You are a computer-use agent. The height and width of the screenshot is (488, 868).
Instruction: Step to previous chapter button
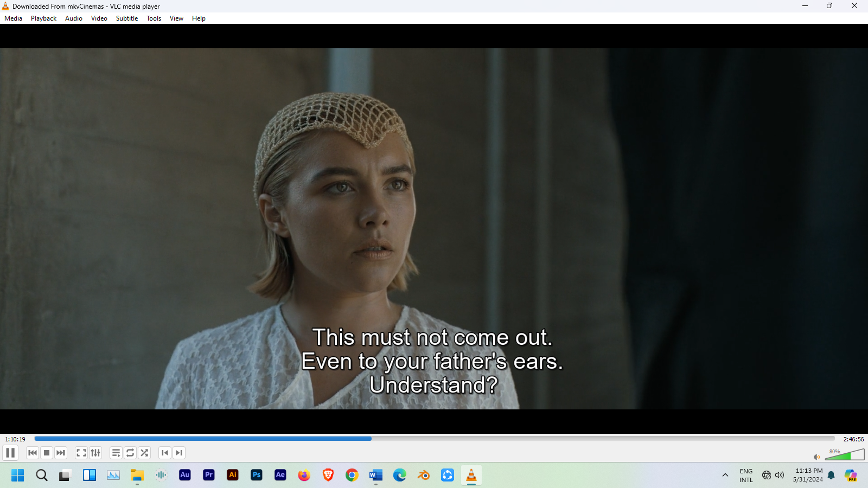point(165,453)
